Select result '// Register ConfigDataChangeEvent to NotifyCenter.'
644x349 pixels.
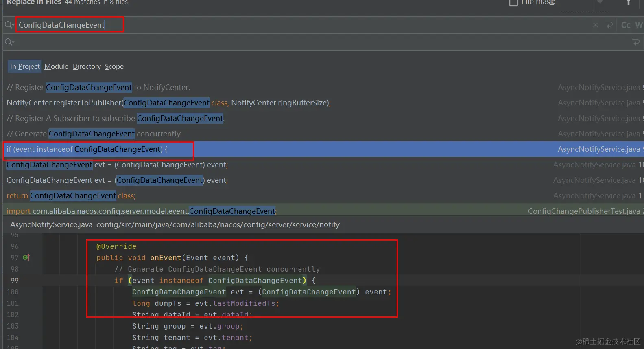point(323,87)
